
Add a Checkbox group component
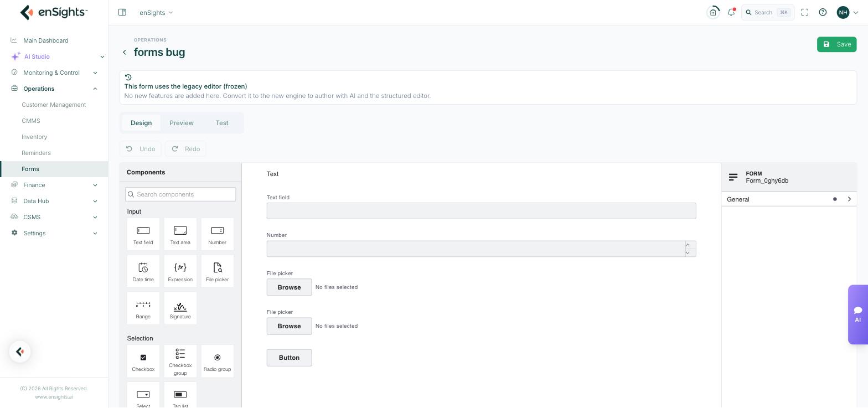click(x=180, y=361)
